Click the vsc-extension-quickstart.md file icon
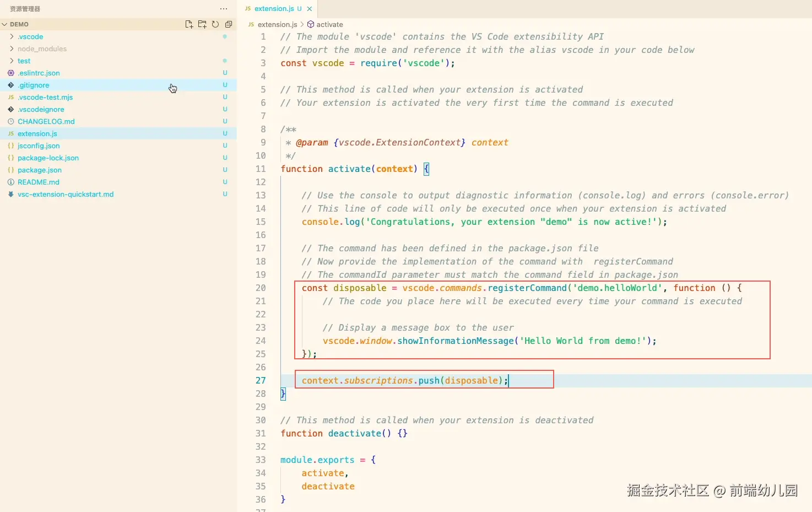This screenshot has height=512, width=812. pos(11,194)
